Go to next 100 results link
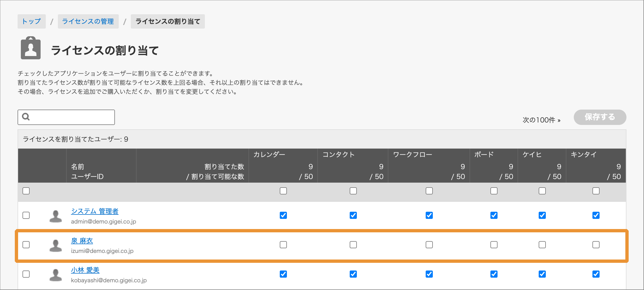 (x=541, y=120)
